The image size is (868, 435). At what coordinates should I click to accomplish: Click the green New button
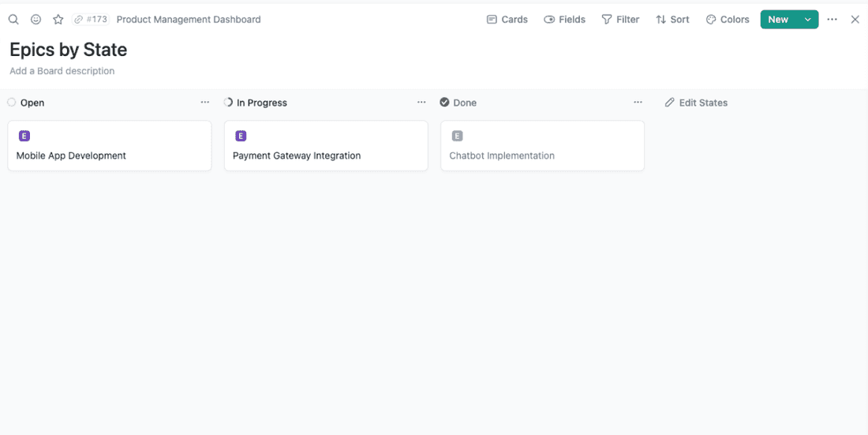(778, 20)
